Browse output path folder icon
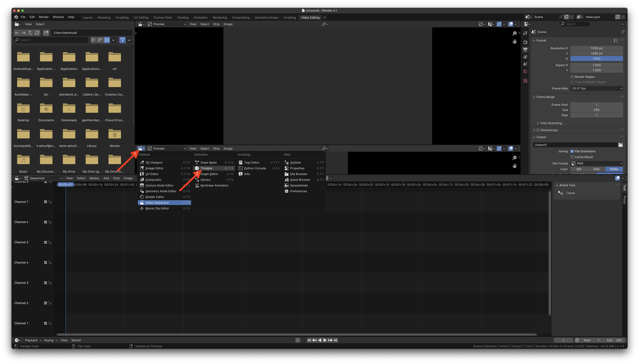 [x=620, y=145]
